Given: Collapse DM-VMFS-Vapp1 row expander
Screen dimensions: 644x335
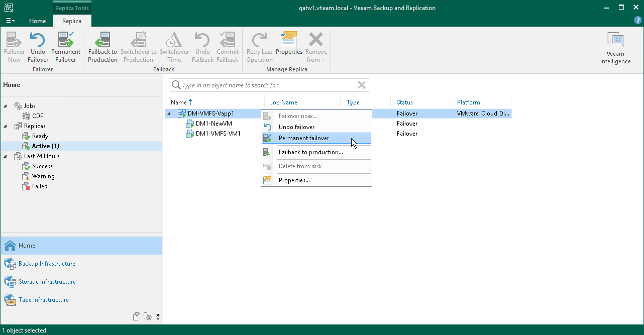Looking at the screenshot, I should (169, 114).
